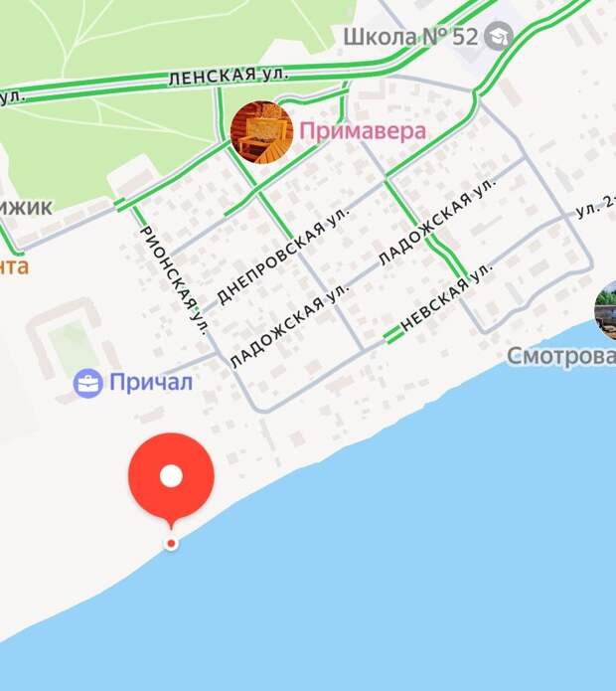Image resolution: width=616 pixels, height=691 pixels.
Task: Tap the Ленская ул. street label
Action: point(229,76)
